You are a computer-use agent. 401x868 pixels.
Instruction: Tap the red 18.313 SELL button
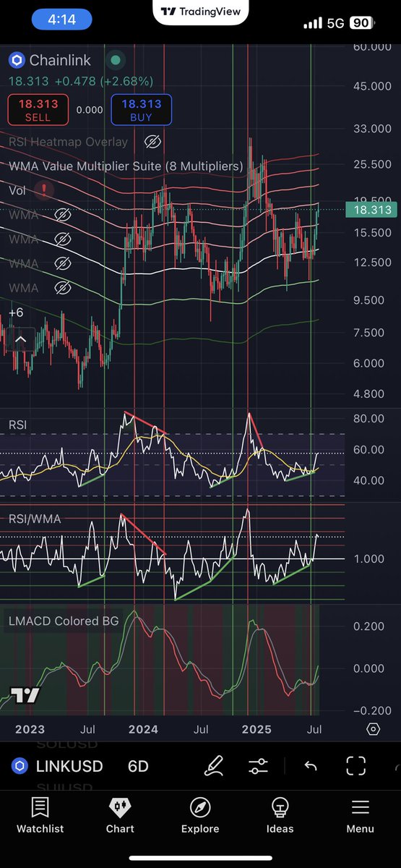tap(38, 110)
